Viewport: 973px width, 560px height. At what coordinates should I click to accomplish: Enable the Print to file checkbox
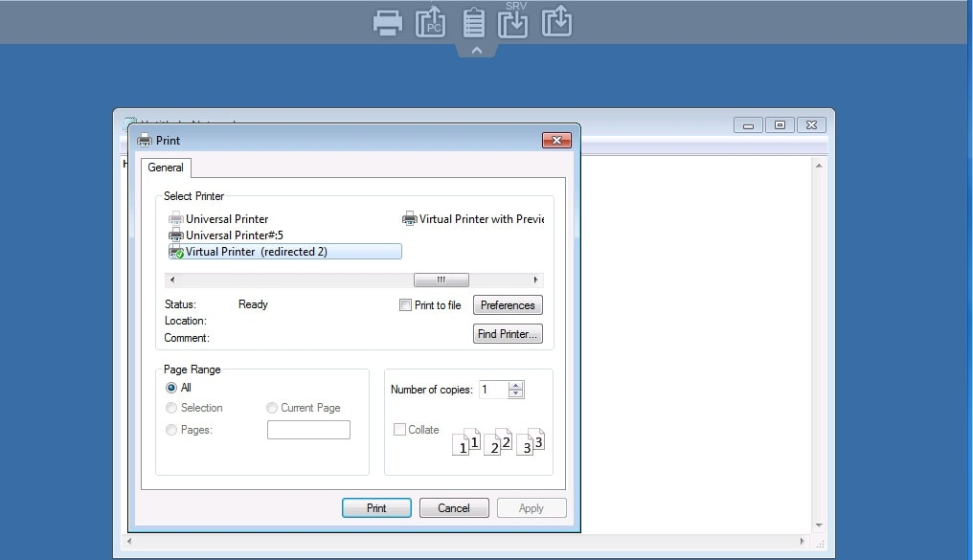405,305
